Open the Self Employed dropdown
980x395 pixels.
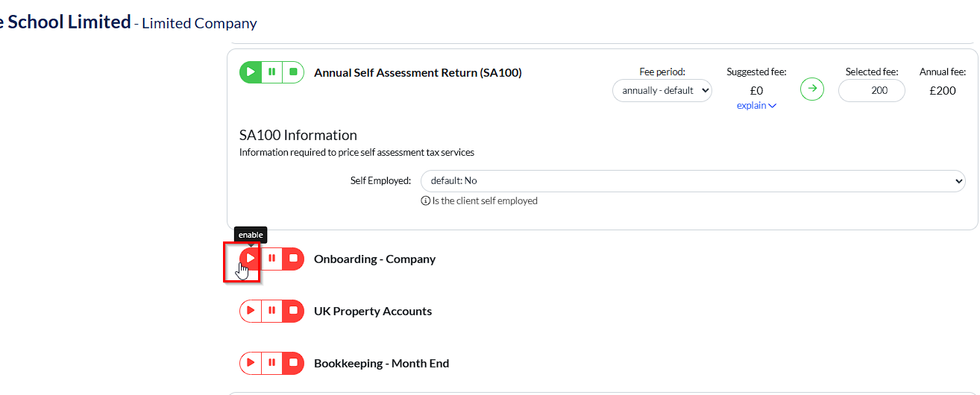pos(693,181)
